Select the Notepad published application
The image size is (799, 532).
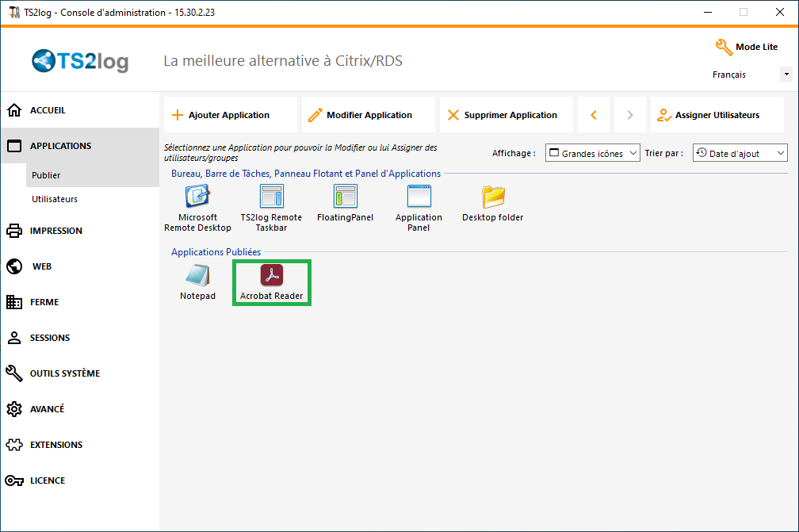pos(197,275)
